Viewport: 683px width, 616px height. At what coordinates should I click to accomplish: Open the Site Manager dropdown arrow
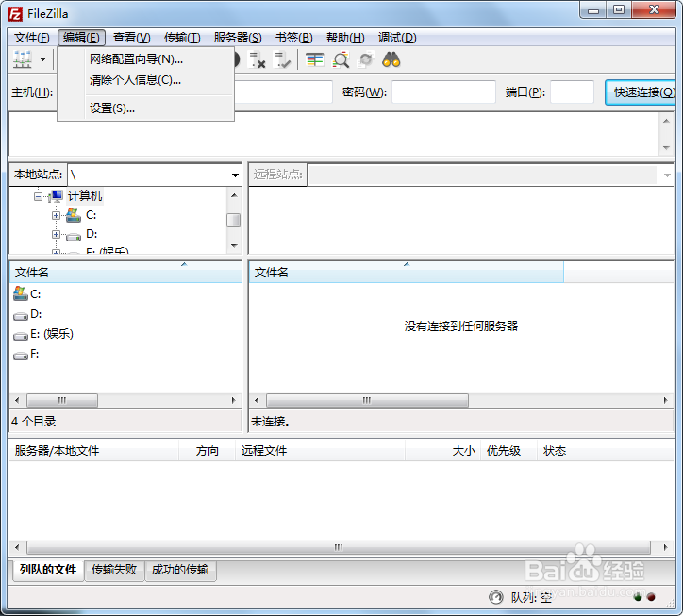click(42, 59)
